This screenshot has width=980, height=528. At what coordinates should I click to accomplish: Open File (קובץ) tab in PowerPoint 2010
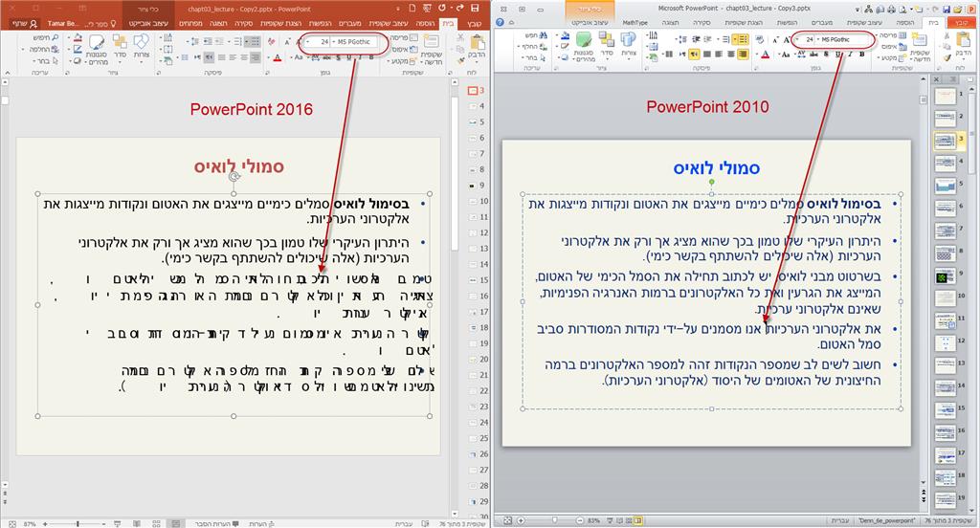click(x=961, y=23)
